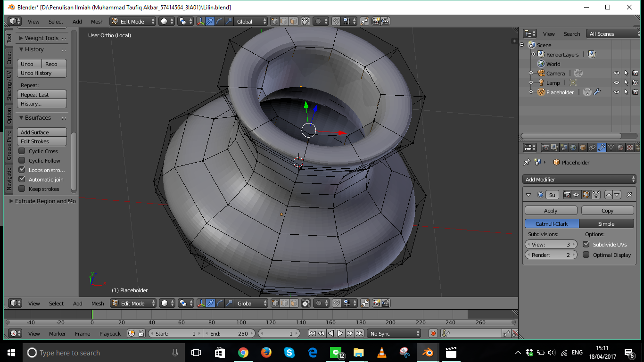Viewport: 644px width, 362px height.
Task: Switch to the Grease Pencil shelf tab
Action: coord(8,146)
